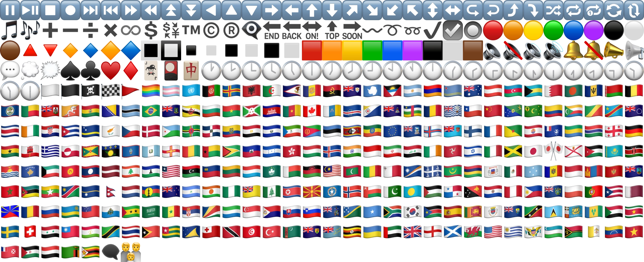This screenshot has width=644, height=262.
Task: Click the black spade suit emoji
Action: (x=70, y=71)
